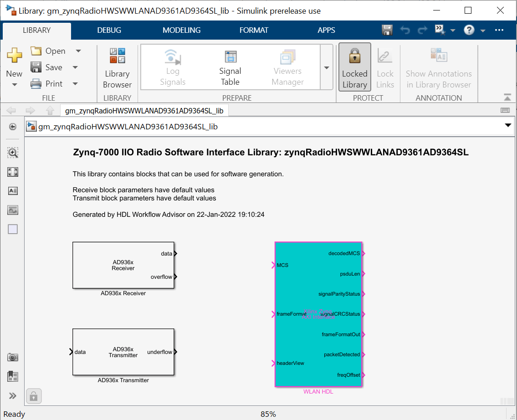517x420 pixels.
Task: Click the Open folder button
Action: 48,51
